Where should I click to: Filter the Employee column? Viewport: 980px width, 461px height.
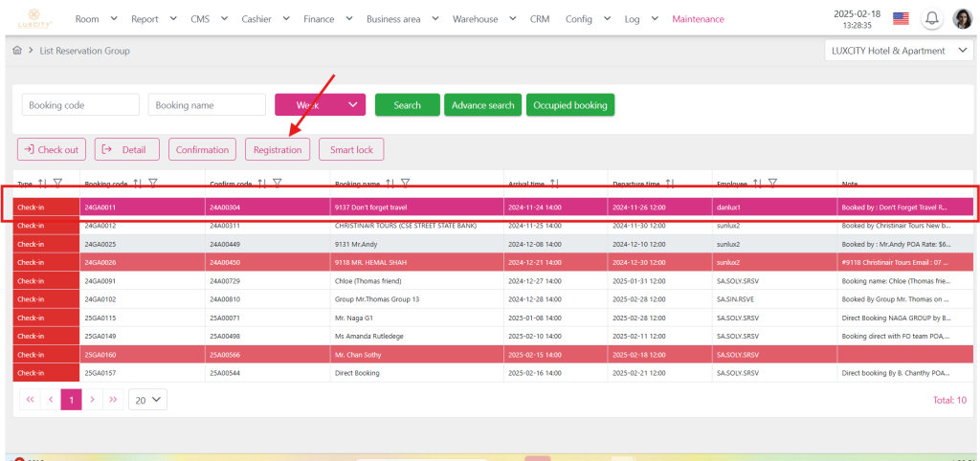click(771, 183)
